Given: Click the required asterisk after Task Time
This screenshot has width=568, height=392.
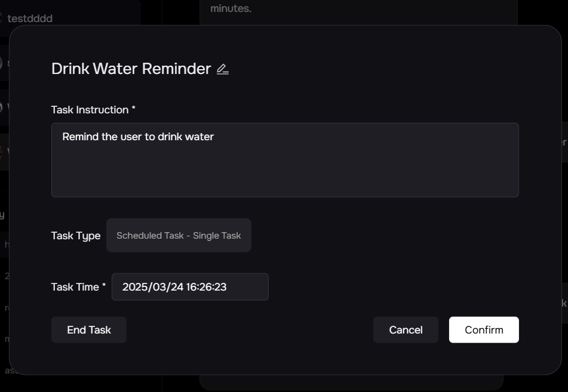Looking at the screenshot, I should 104,286.
